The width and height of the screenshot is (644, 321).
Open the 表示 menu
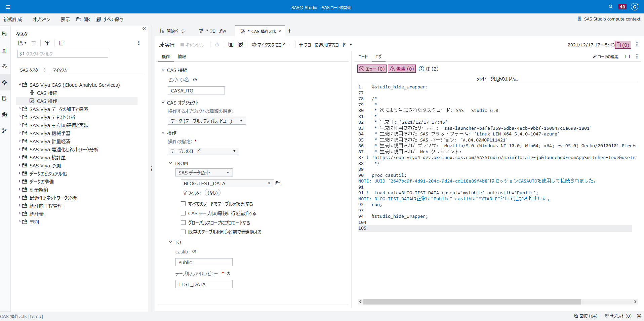65,19
